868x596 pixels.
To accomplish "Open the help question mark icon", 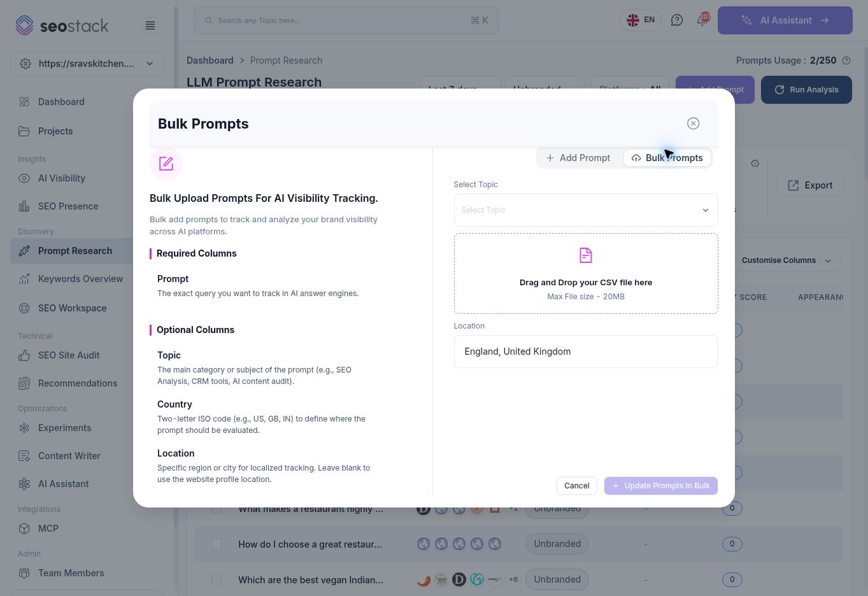I will coord(677,20).
